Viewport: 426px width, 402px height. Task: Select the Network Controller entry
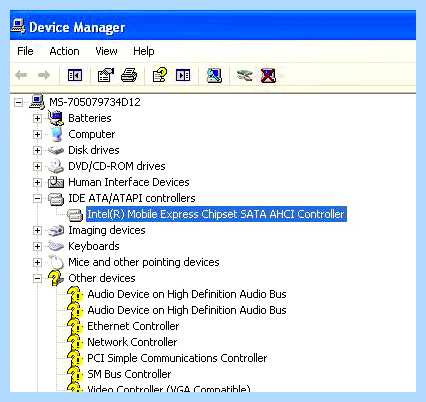tap(132, 342)
